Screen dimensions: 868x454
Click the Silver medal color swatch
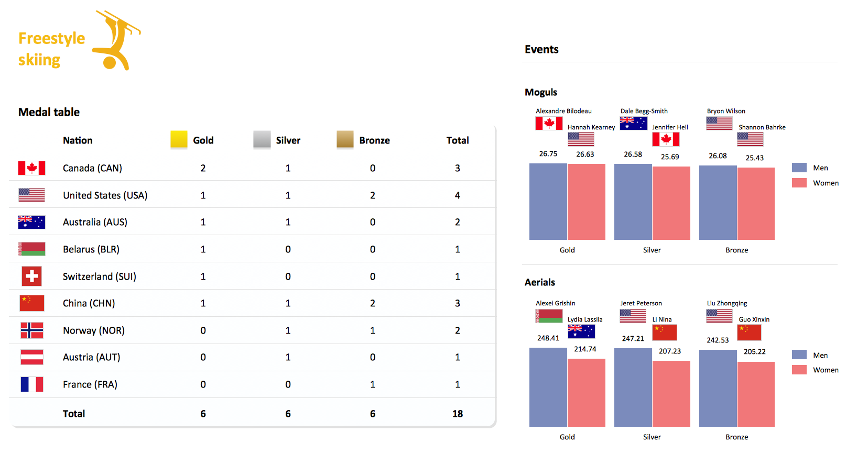(262, 140)
